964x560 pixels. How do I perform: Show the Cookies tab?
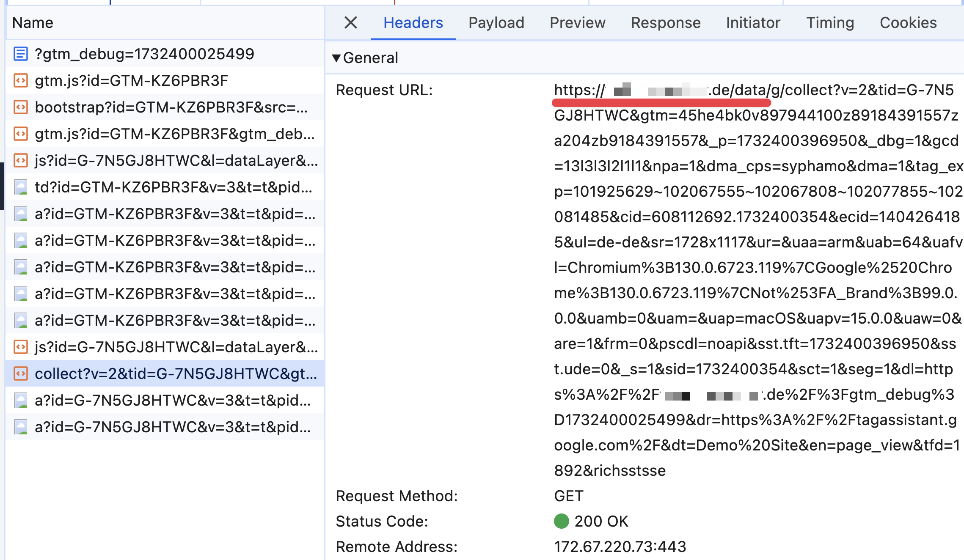908,22
